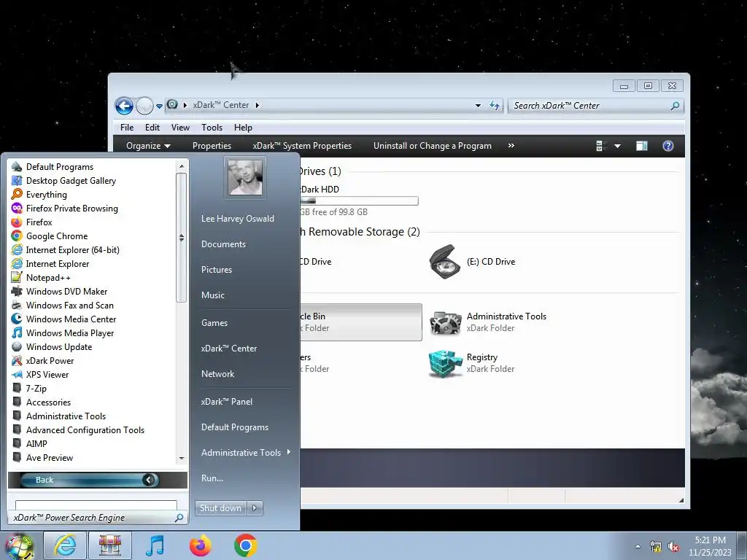Click the Start orb on the taskbar
Image resolution: width=747 pixels, height=560 pixels.
pos(19,547)
